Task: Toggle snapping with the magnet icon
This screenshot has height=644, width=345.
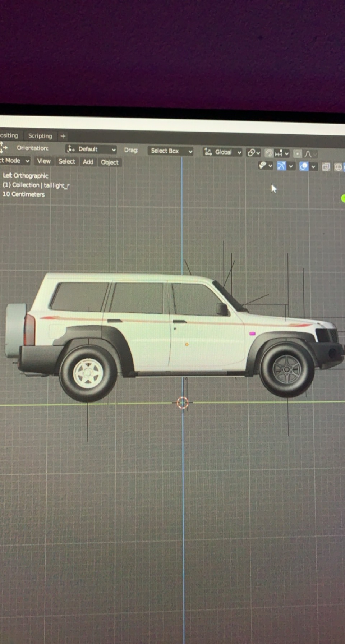Action: (x=269, y=153)
